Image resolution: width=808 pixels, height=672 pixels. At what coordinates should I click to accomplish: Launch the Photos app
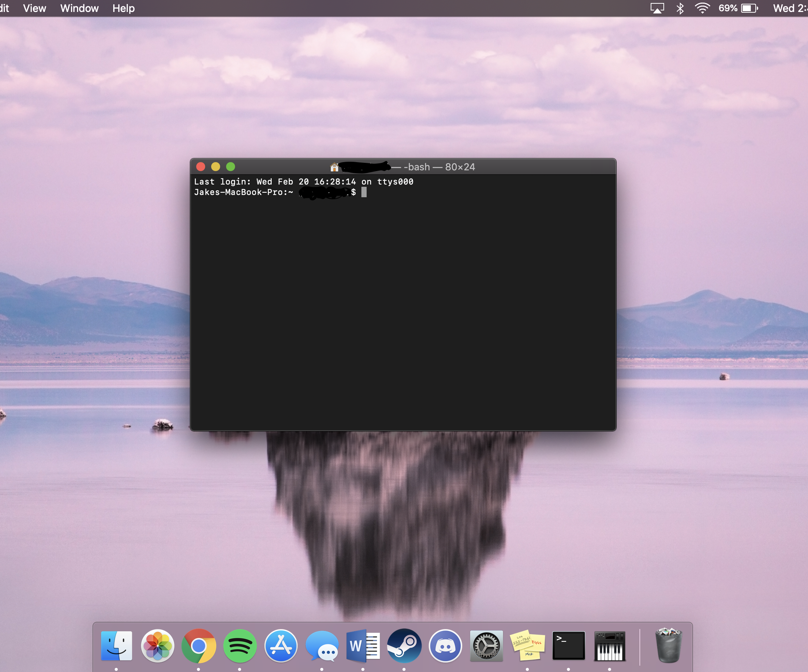[158, 646]
